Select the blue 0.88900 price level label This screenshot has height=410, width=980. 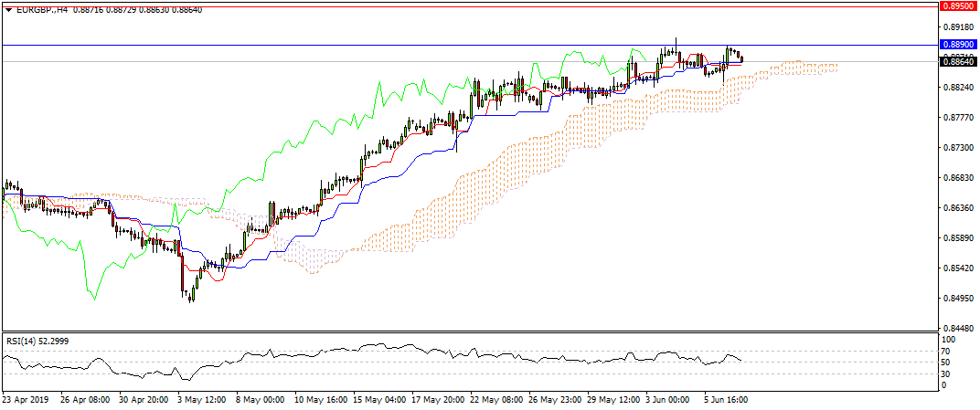959,44
